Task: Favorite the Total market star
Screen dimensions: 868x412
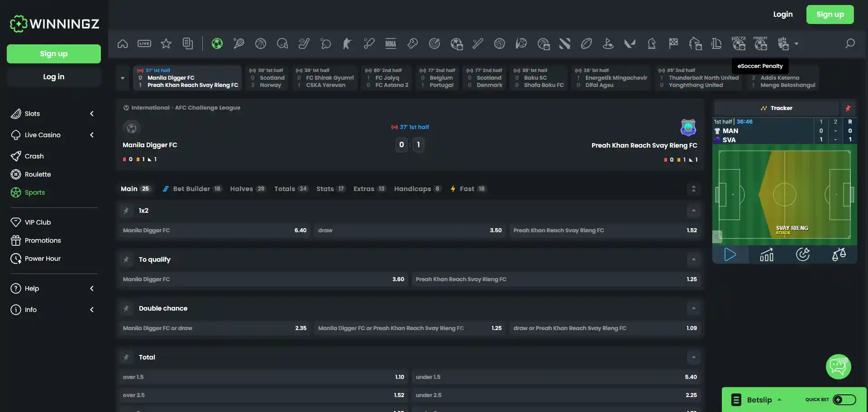Action: click(x=126, y=357)
